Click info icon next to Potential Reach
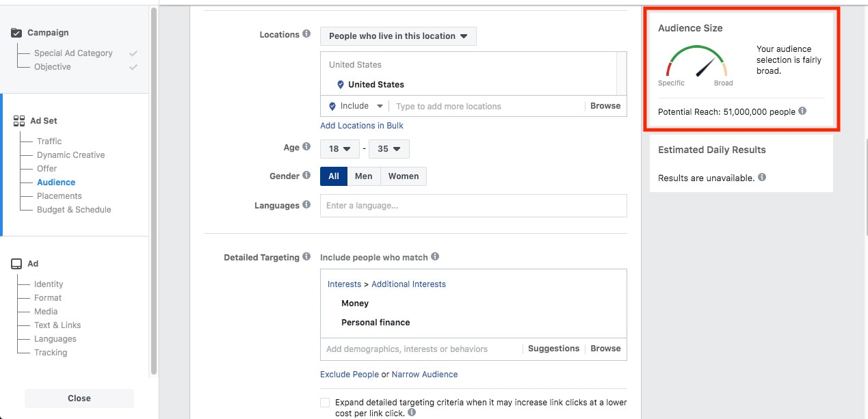 [802, 111]
